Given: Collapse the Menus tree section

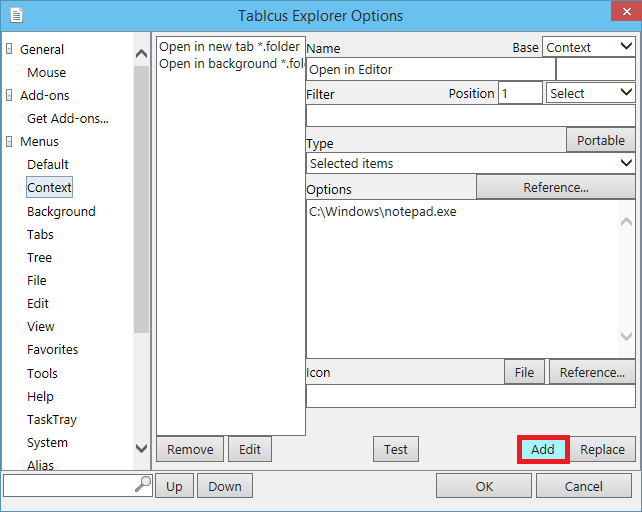Looking at the screenshot, I should (9, 141).
